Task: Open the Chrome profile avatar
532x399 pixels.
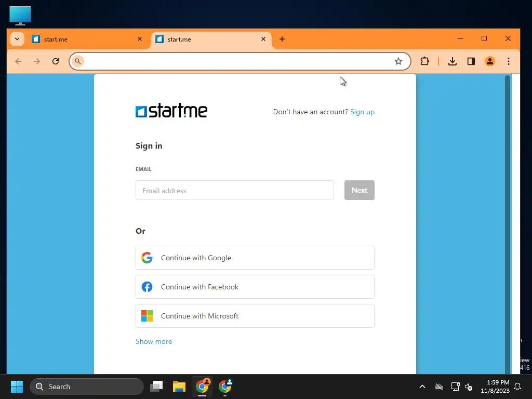Action: (489, 61)
